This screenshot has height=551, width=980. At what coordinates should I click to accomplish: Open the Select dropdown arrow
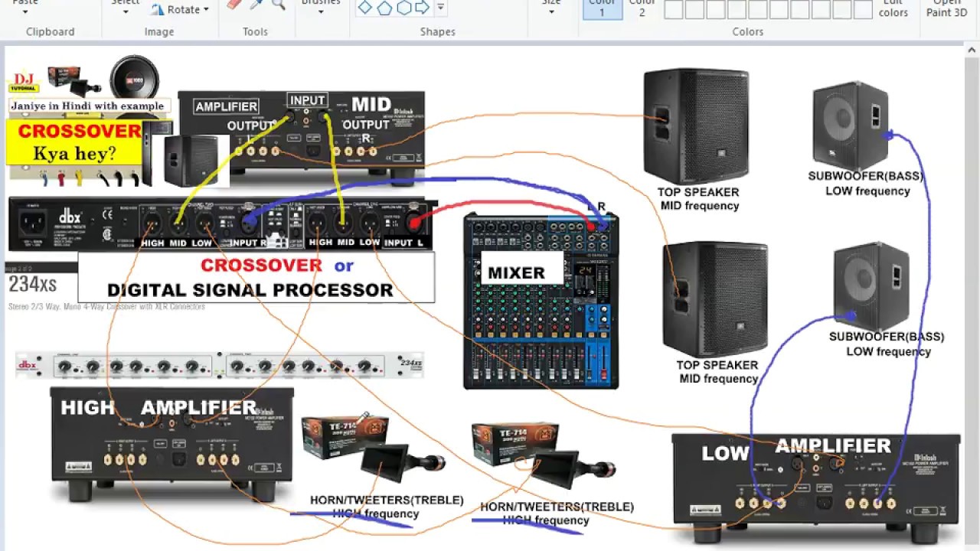126,11
